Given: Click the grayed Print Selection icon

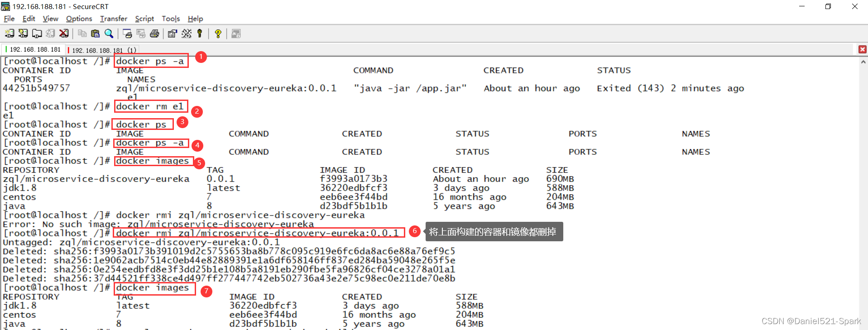Looking at the screenshot, I should [x=141, y=33].
